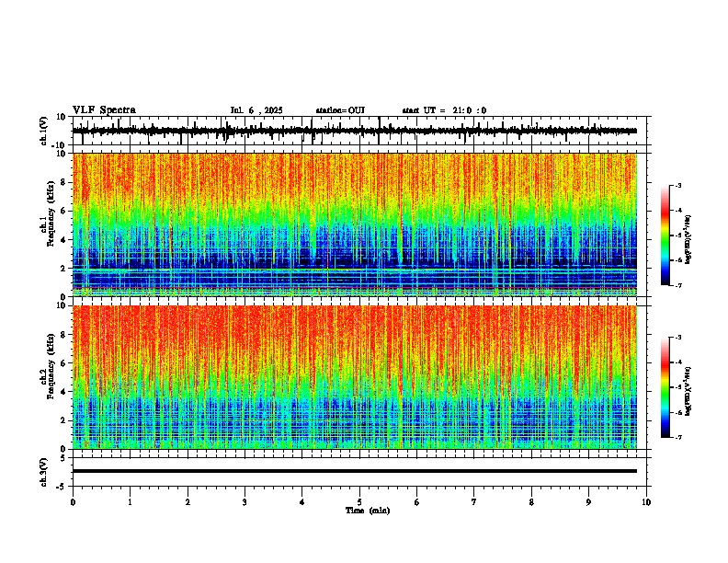Click the "VLF Spectra" title text
Image resolution: width=728 pixels, height=563 pixels.
pyautogui.click(x=104, y=110)
